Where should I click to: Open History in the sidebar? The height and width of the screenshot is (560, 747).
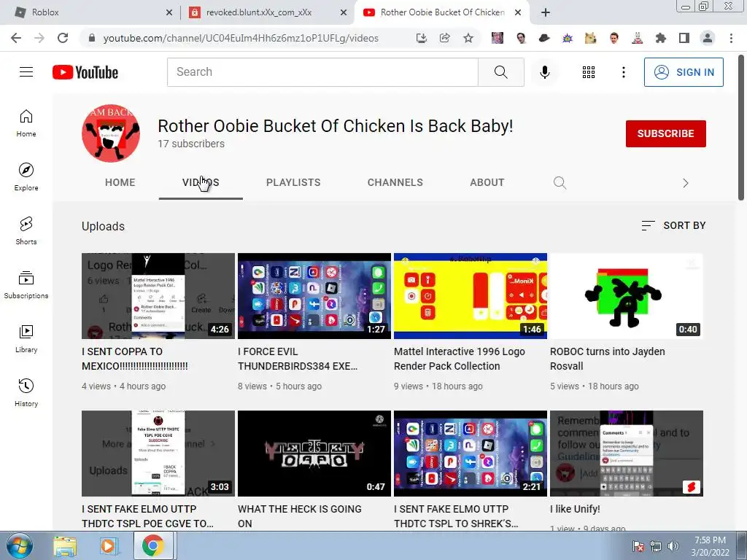coord(26,392)
